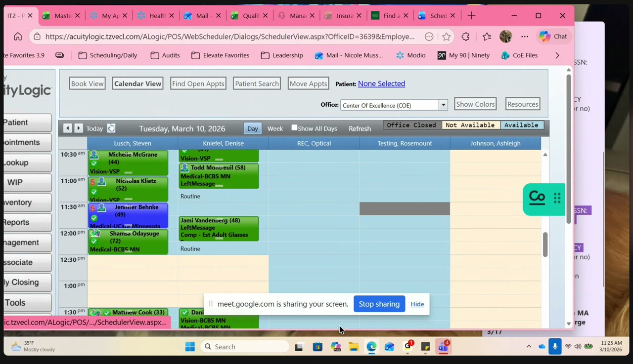Open the teal Co floating widget
This screenshot has width=633, height=364.
click(537, 199)
